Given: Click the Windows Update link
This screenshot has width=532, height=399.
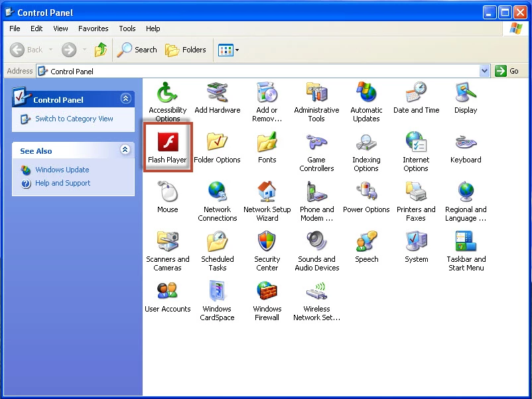Looking at the screenshot, I should (x=62, y=170).
